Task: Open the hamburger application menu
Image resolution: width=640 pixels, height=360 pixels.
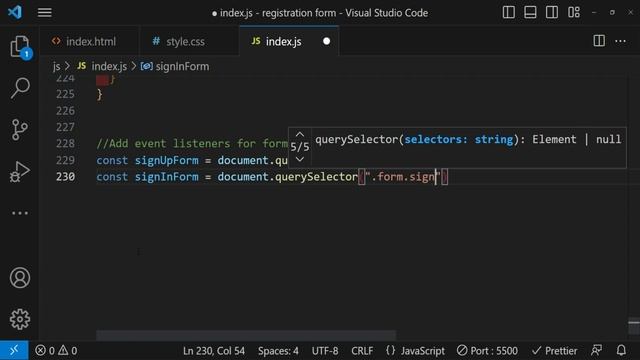Action: click(x=44, y=13)
